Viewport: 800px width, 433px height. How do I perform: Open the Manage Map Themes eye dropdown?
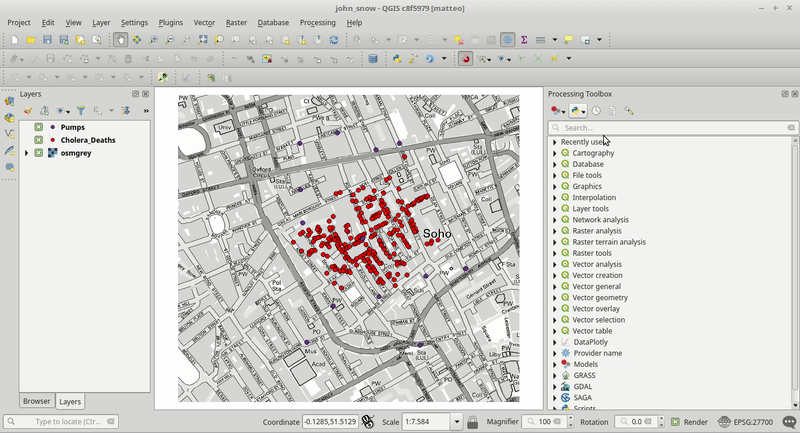[63, 111]
